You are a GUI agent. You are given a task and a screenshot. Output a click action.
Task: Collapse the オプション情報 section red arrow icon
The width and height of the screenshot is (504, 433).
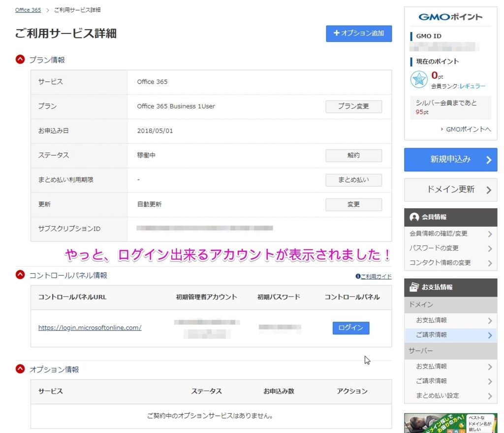coord(20,369)
